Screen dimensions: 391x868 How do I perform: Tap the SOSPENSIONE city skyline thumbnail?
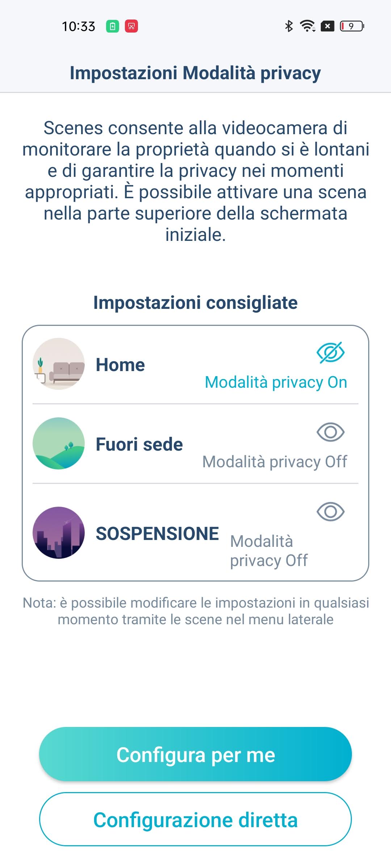pyautogui.click(x=59, y=532)
